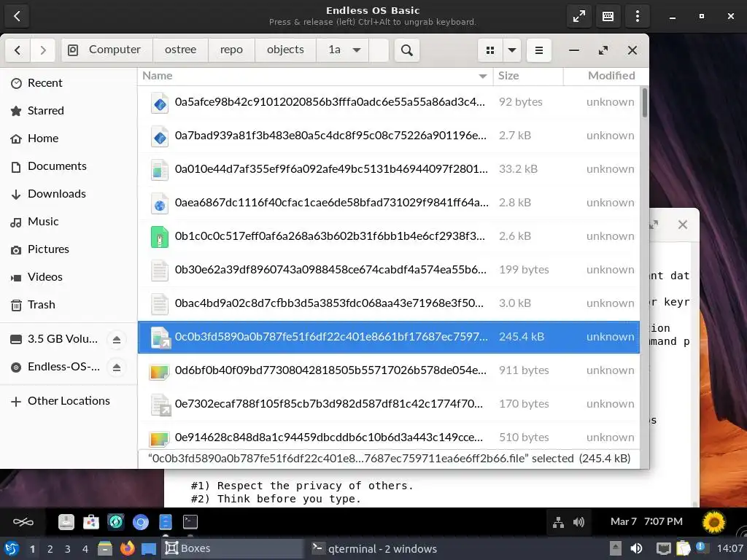
Task: Go back in the file manager
Action: click(x=18, y=50)
